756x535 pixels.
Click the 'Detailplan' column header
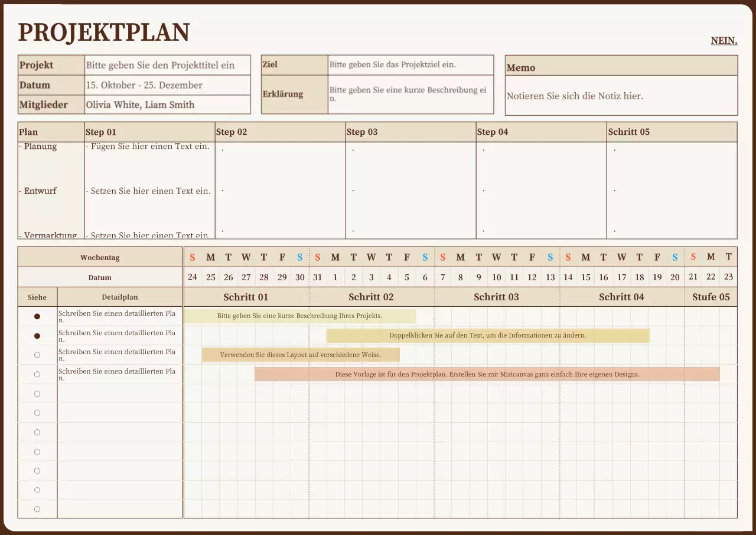119,297
